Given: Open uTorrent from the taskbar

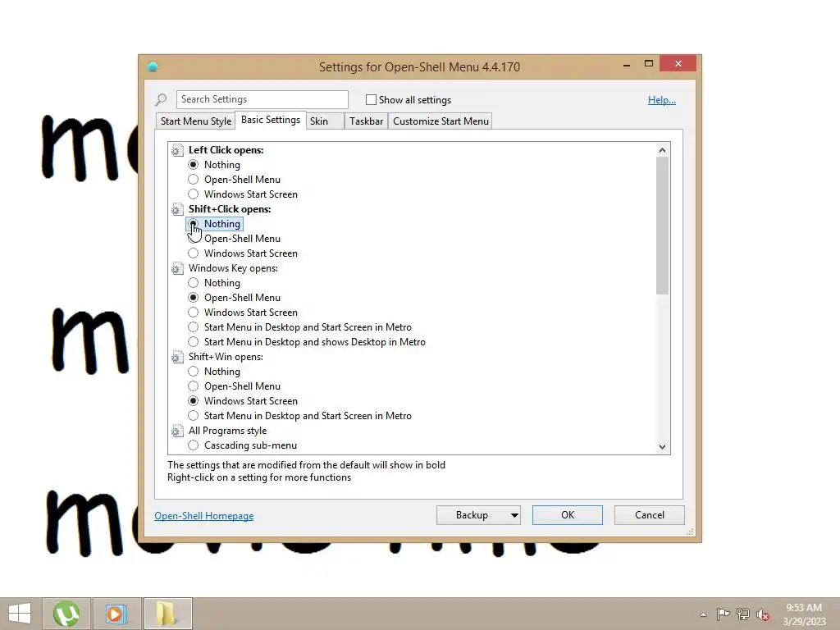Looking at the screenshot, I should [x=66, y=614].
